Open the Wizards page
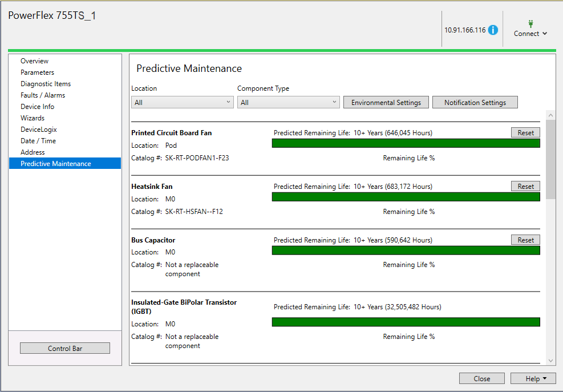Viewport: 563px width, 392px height. coord(65,118)
